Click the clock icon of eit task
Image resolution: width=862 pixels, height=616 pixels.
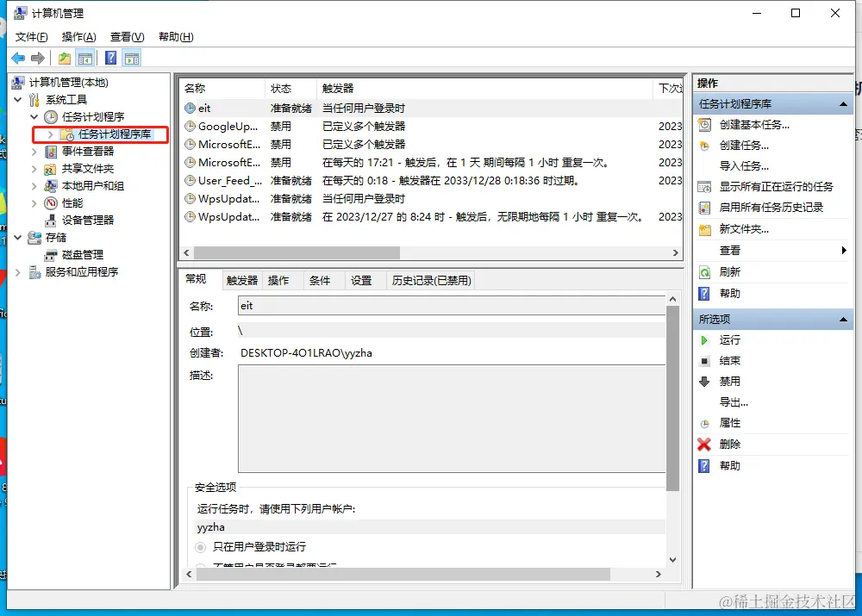click(190, 109)
